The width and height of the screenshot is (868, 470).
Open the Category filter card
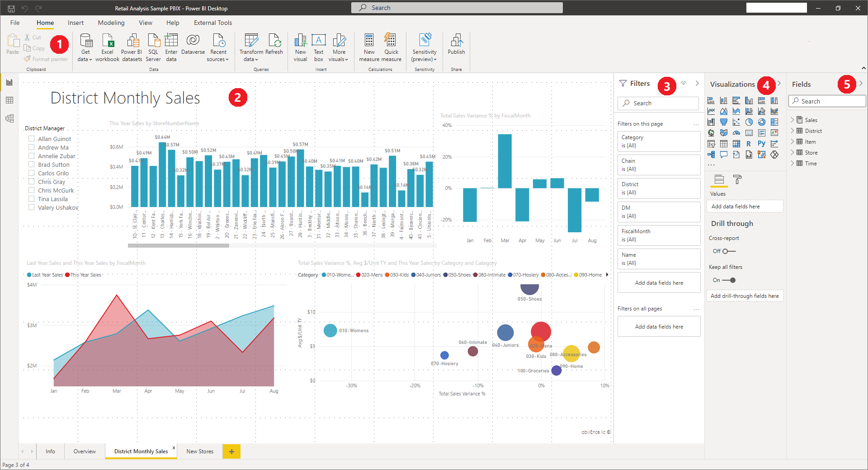[x=659, y=141]
